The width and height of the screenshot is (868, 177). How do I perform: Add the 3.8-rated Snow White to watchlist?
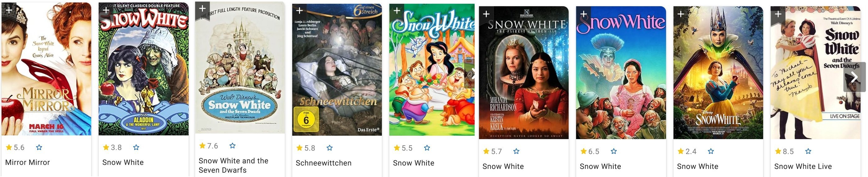coord(106,10)
